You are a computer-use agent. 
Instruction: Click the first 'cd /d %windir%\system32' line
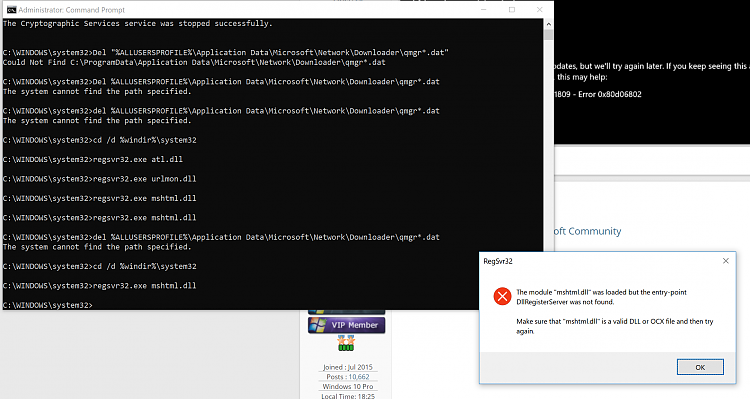click(99, 140)
